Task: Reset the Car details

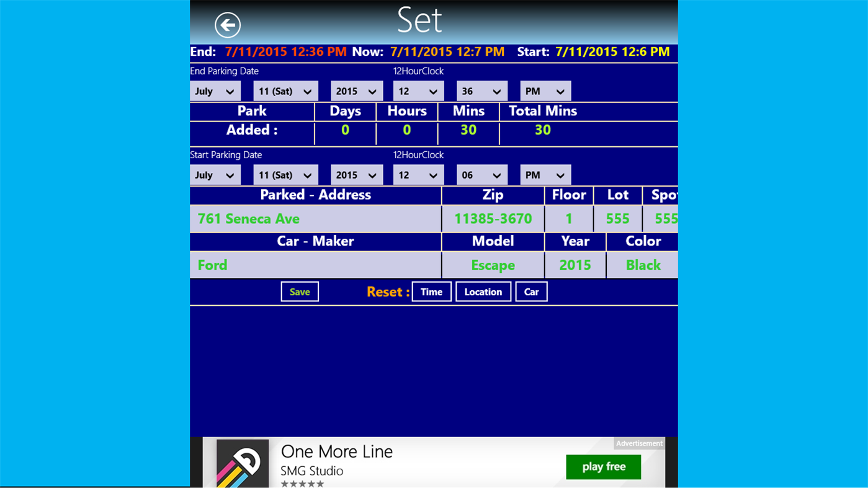Action: 531,291
